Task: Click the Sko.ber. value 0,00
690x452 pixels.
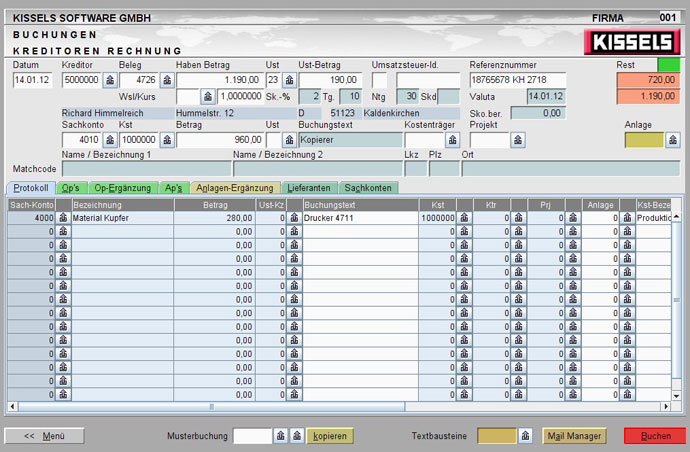Action: pyautogui.click(x=538, y=113)
